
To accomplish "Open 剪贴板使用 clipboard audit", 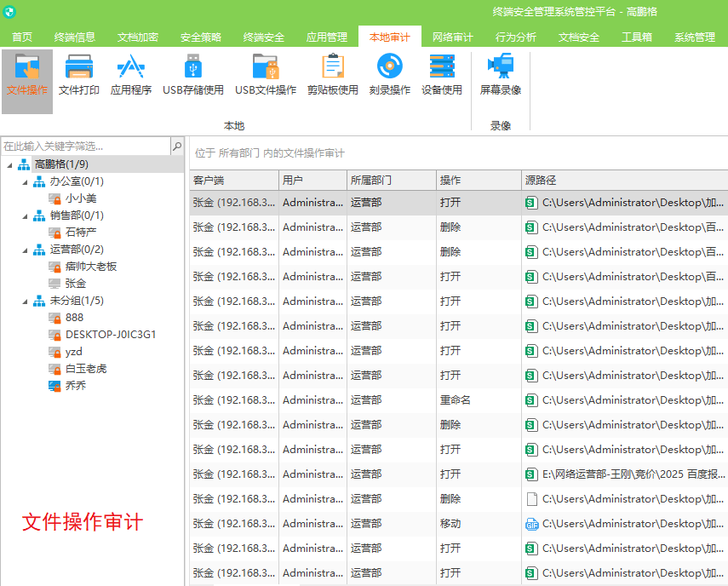I will (x=332, y=75).
